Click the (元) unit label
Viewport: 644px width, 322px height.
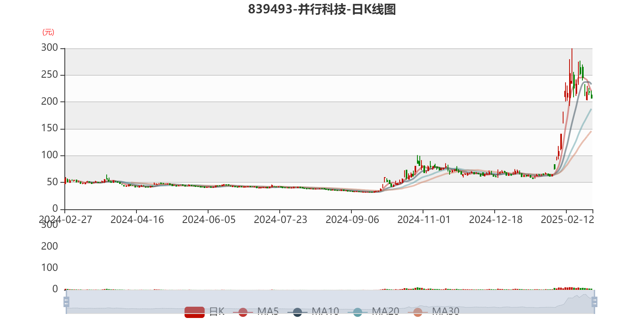coord(48,32)
